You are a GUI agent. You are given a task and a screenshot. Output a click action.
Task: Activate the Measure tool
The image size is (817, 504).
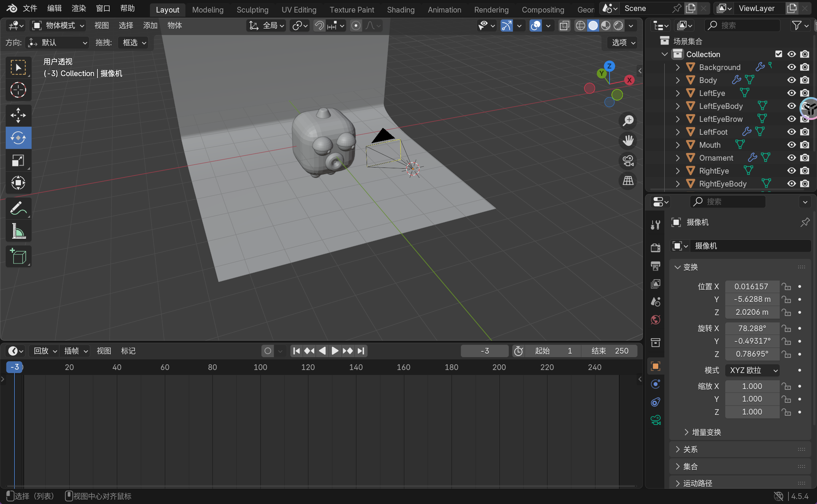click(x=18, y=231)
